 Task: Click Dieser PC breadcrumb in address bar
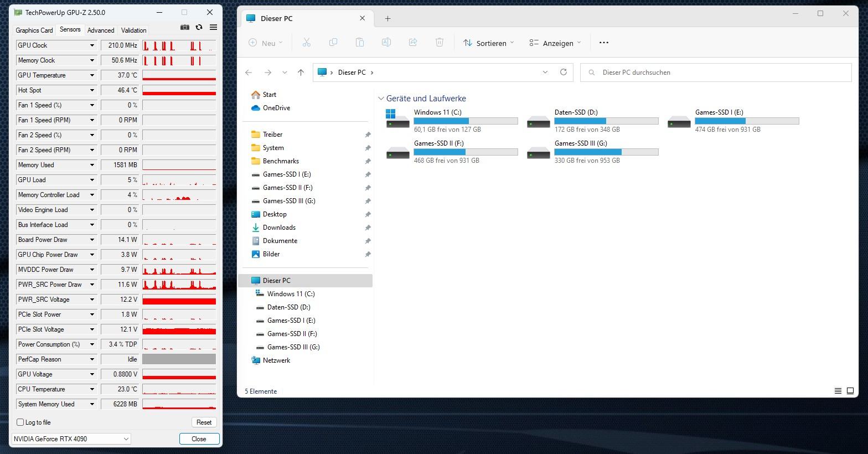pos(352,73)
